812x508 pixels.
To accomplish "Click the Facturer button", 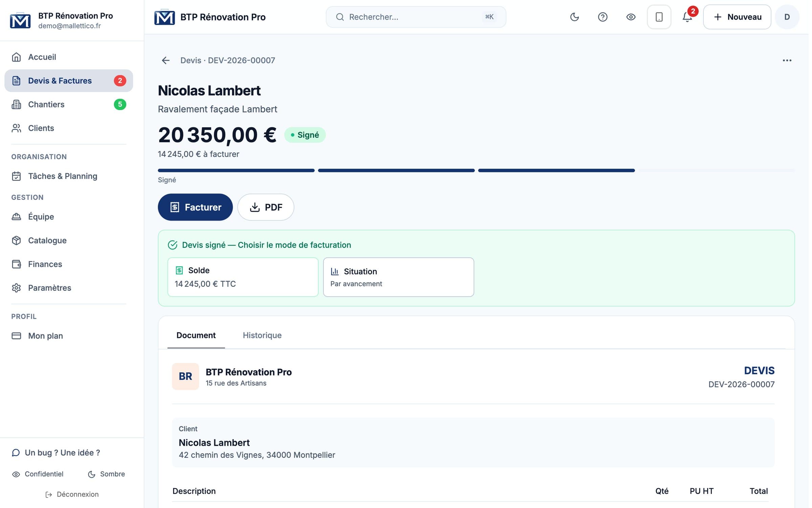I will coord(195,207).
